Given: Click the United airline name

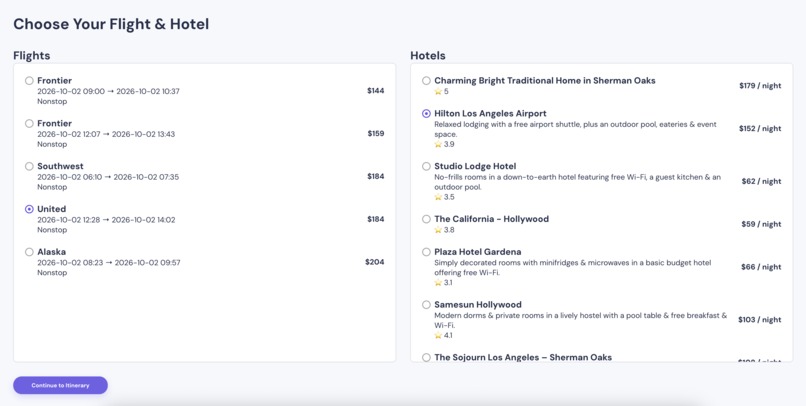Looking at the screenshot, I should 51,209.
